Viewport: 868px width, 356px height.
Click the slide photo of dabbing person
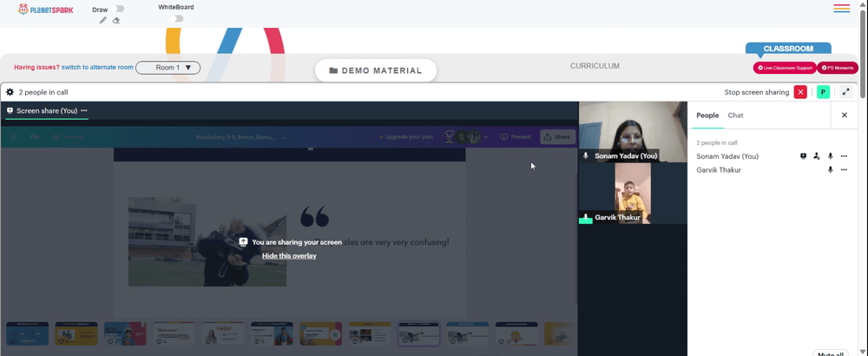pyautogui.click(x=207, y=242)
